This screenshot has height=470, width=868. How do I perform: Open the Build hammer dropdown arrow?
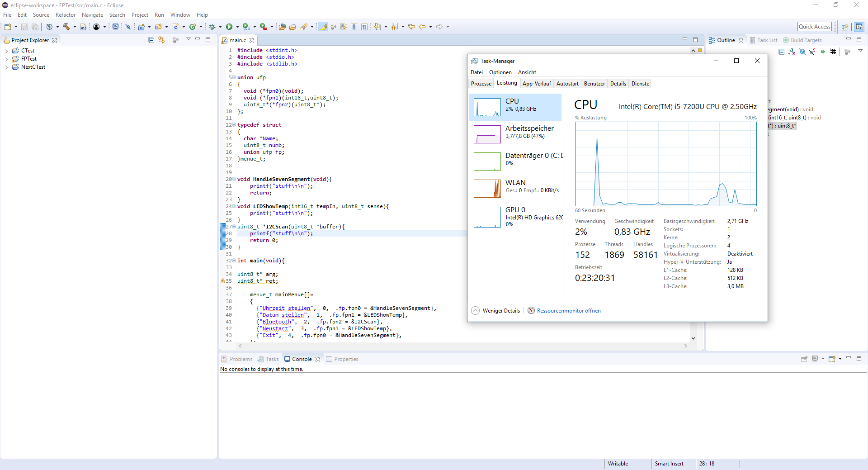pos(75,27)
